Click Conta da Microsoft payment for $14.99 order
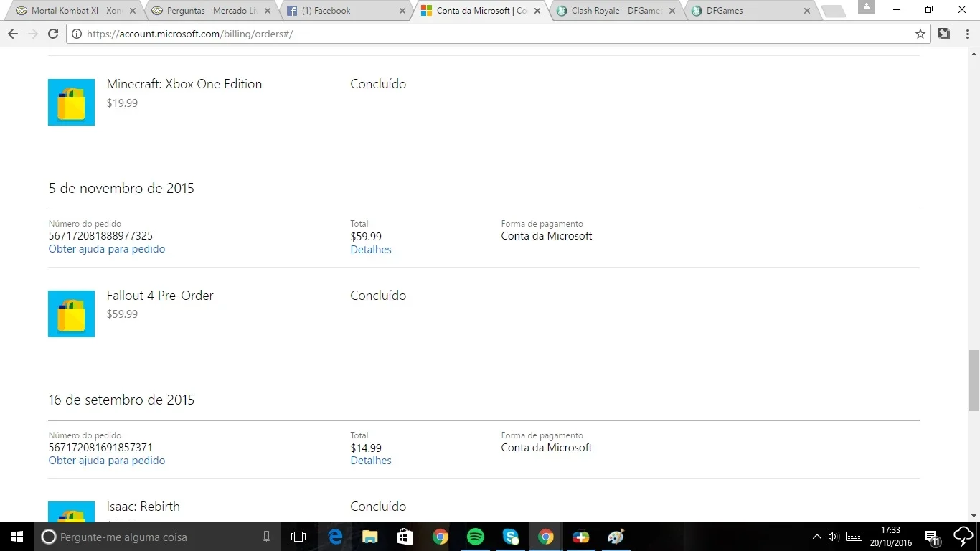Viewport: 980px width, 551px height. click(547, 448)
